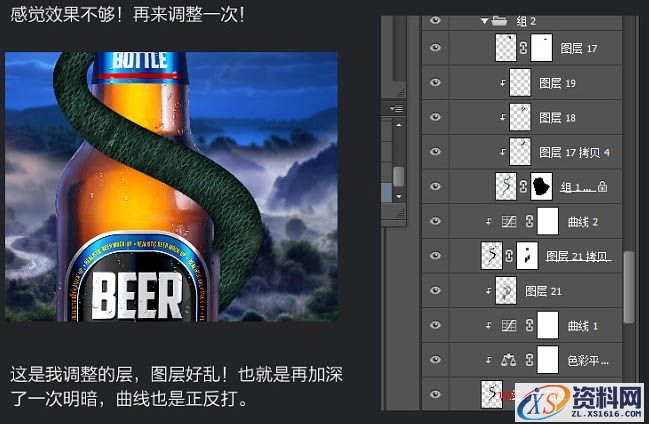Select the mask thumbnail of 图层 21 拷贝
649x424 pixels.
click(x=527, y=255)
